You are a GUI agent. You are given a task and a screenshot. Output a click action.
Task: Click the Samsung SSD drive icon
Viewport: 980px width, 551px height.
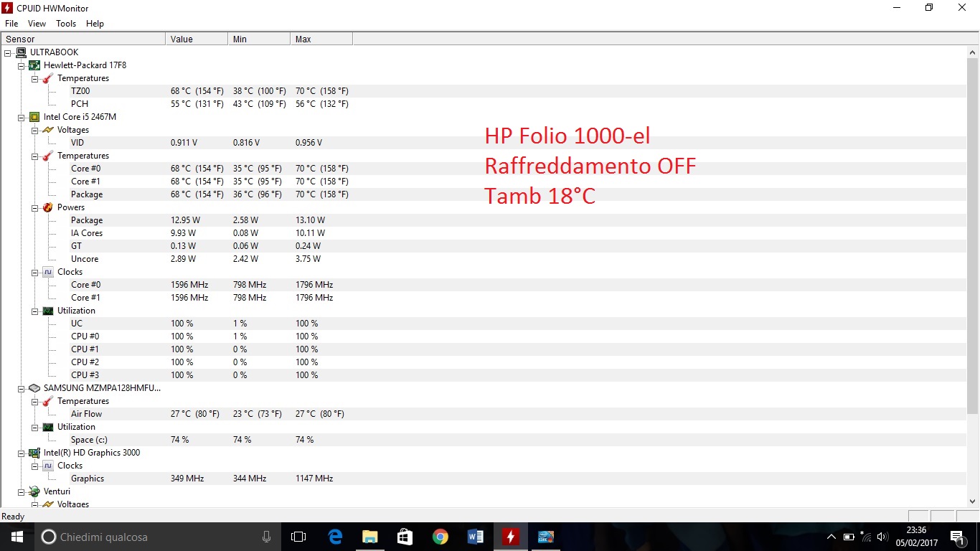click(34, 388)
